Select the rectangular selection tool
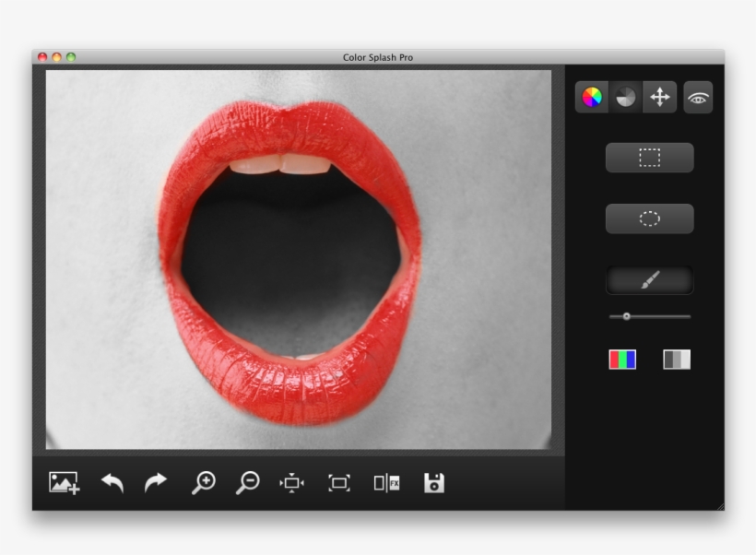Viewport: 756px width, 555px height. point(649,157)
